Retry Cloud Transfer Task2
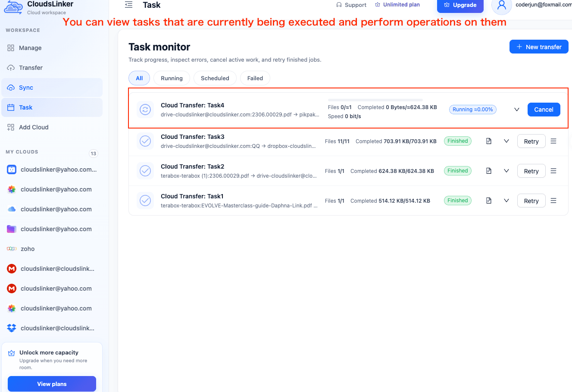 coord(531,171)
